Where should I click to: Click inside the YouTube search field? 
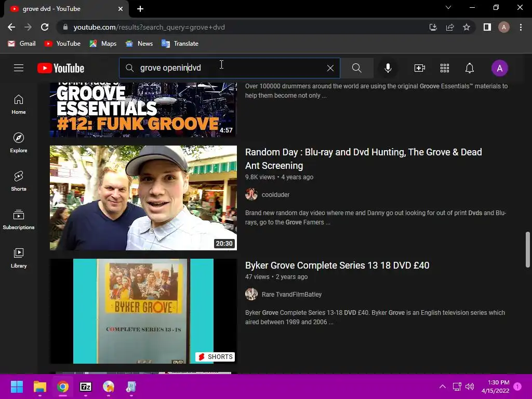231,68
